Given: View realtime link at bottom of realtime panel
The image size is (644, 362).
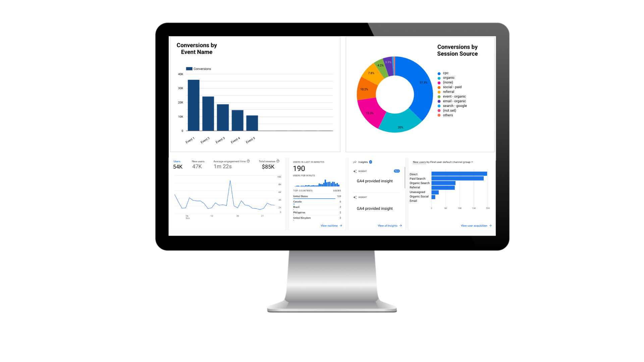Looking at the screenshot, I should [331, 226].
